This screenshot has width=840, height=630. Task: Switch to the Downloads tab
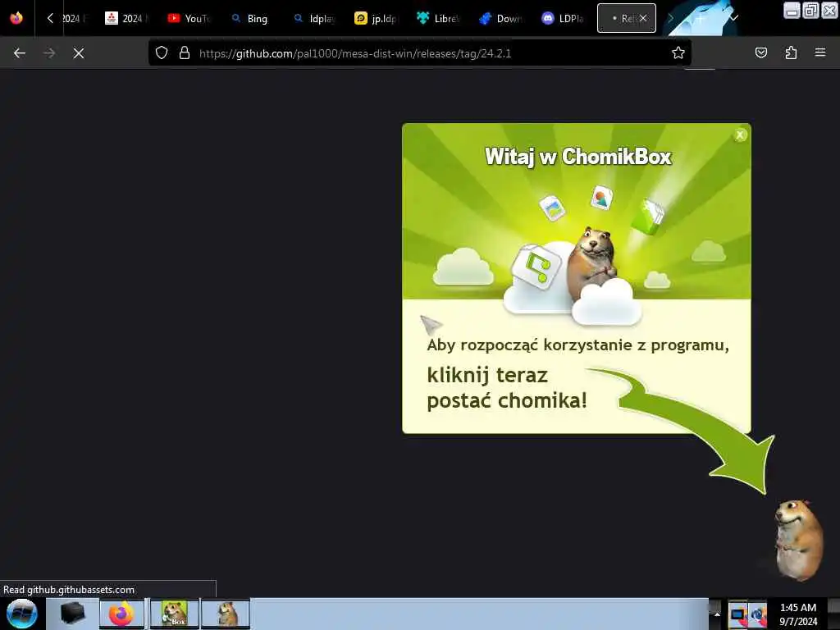click(x=500, y=18)
